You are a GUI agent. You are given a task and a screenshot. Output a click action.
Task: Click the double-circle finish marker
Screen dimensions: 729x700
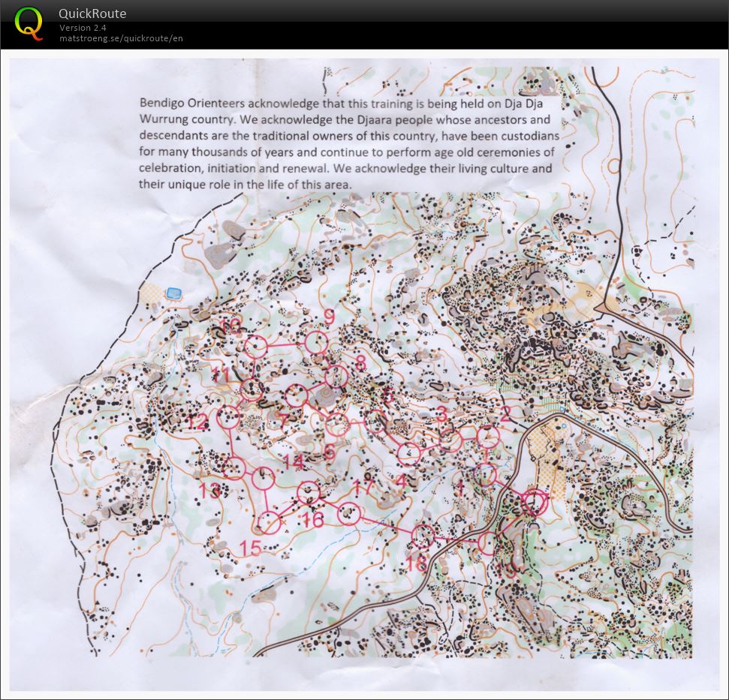pos(534,501)
